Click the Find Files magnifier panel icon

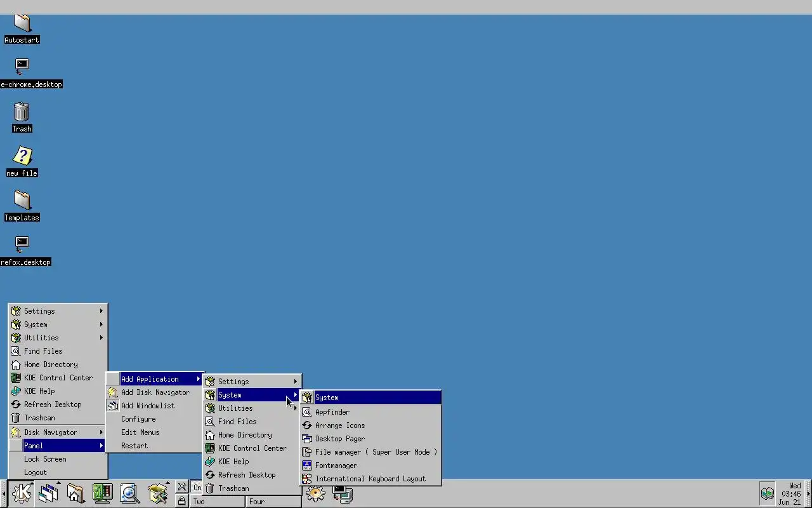[x=129, y=493]
